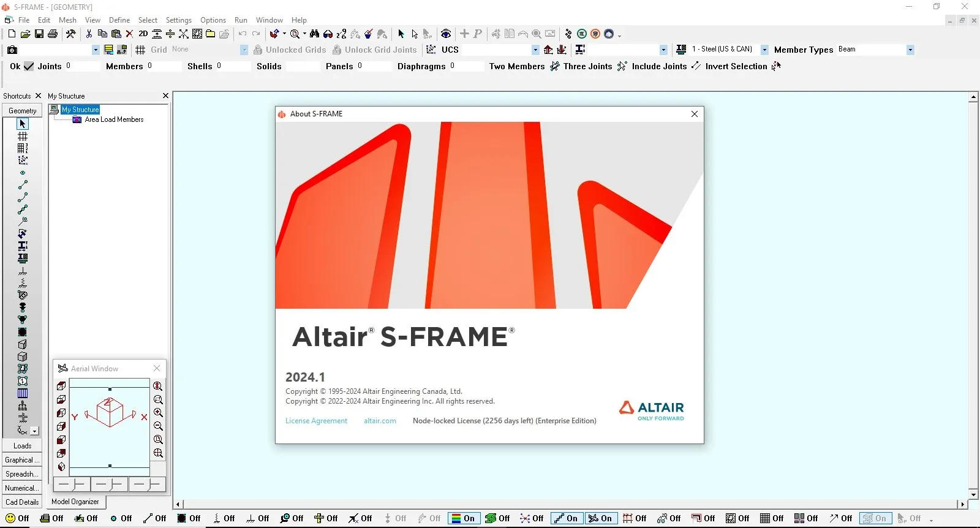980x528 pixels.
Task: Click the UCS axes icon
Action: pos(431,50)
